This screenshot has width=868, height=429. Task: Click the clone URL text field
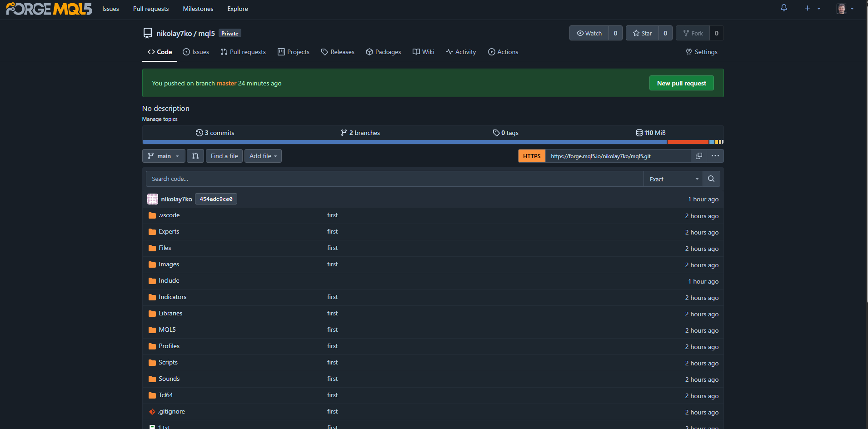point(618,156)
